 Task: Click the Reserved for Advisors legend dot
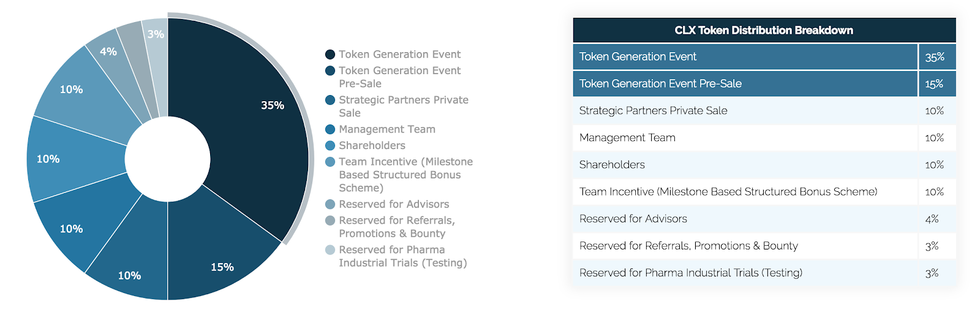[330, 204]
